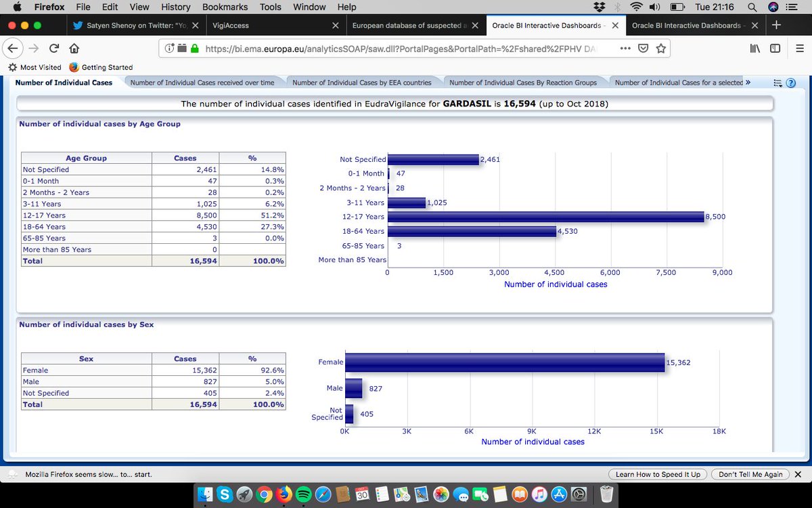
Task: Open Calendar from the dock
Action: (x=362, y=494)
